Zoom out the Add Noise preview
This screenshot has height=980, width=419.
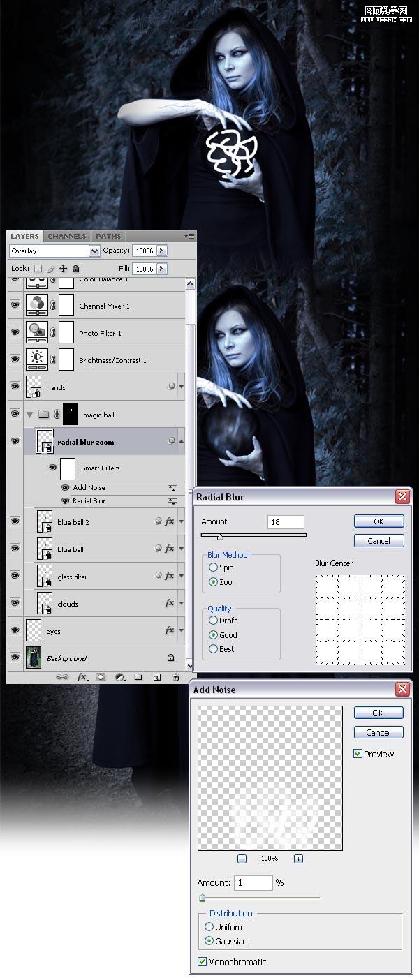[242, 859]
